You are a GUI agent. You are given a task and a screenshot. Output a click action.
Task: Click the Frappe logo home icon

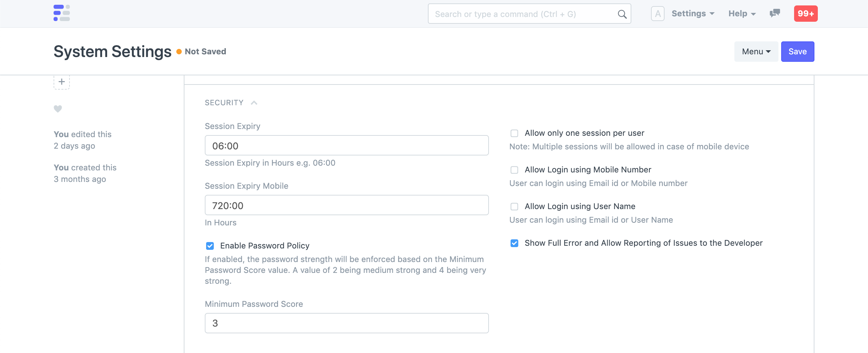[62, 13]
